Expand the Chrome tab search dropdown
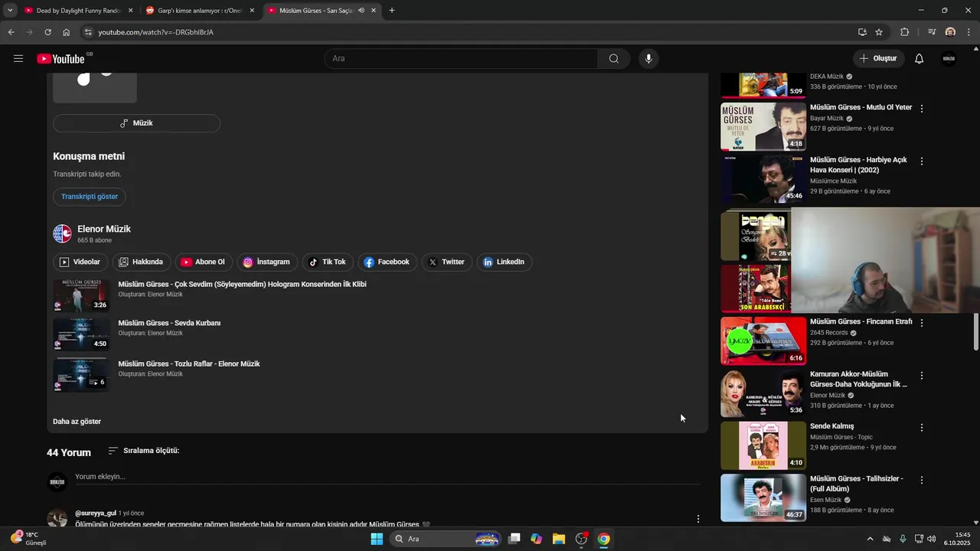 click(9, 11)
